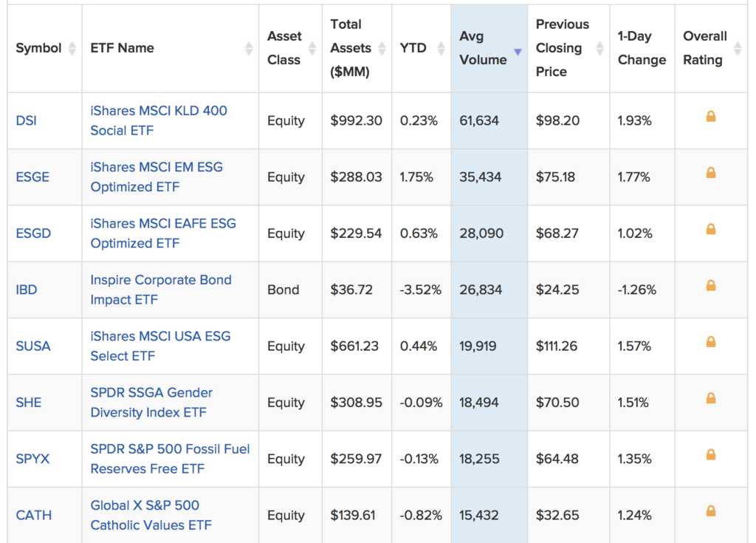Click the lock icon in CATH row
The width and height of the screenshot is (756, 543).
click(711, 511)
